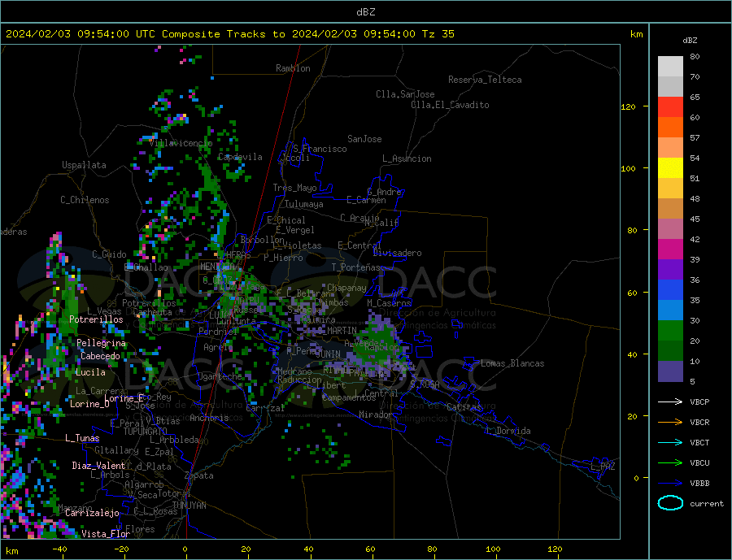Click the 'Capdevila' map label
Viewport: 732px width, 560px height.
click(x=240, y=157)
